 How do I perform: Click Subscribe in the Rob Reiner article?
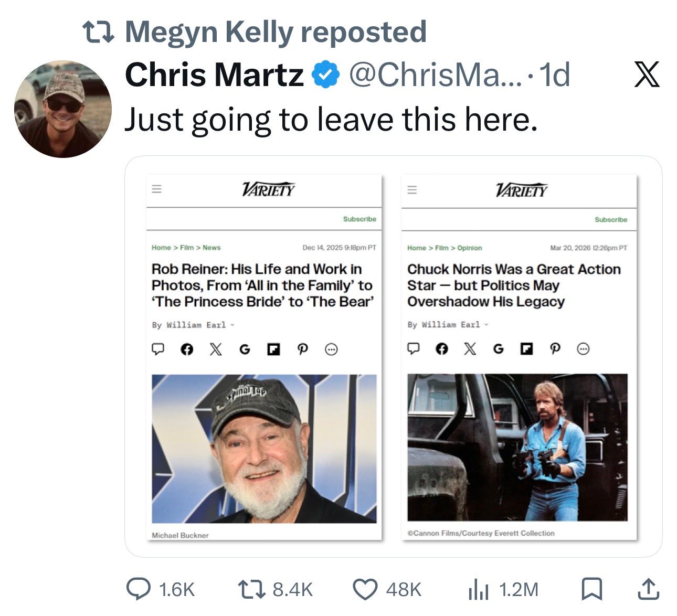[x=359, y=219]
